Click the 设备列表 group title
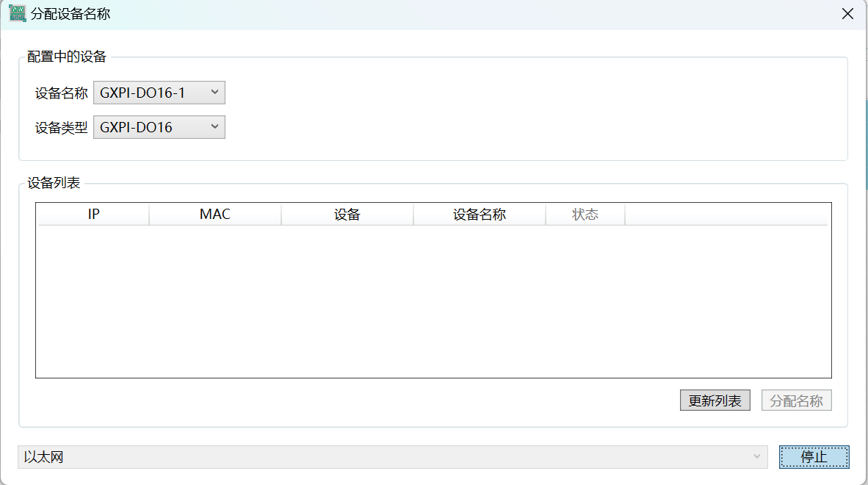 tap(54, 183)
